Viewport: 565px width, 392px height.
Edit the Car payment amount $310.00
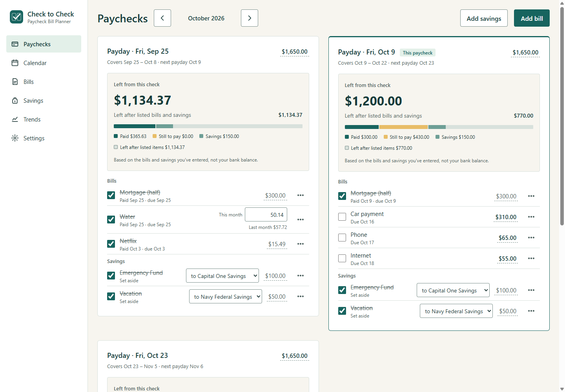pos(506,217)
